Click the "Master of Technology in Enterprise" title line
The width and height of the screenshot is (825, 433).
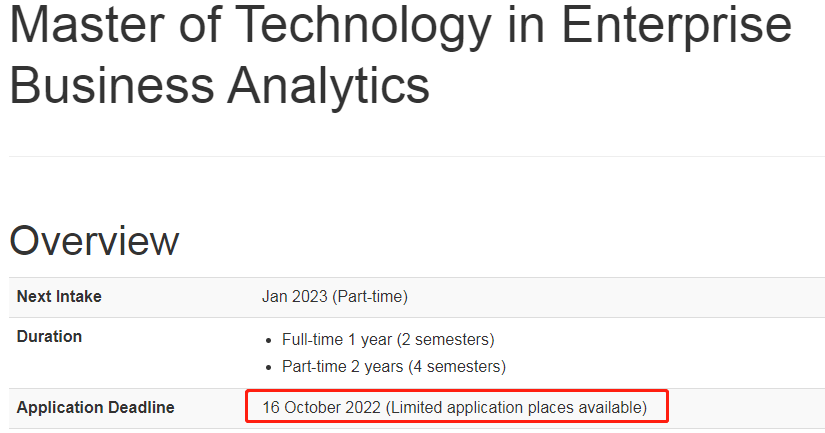(401, 26)
